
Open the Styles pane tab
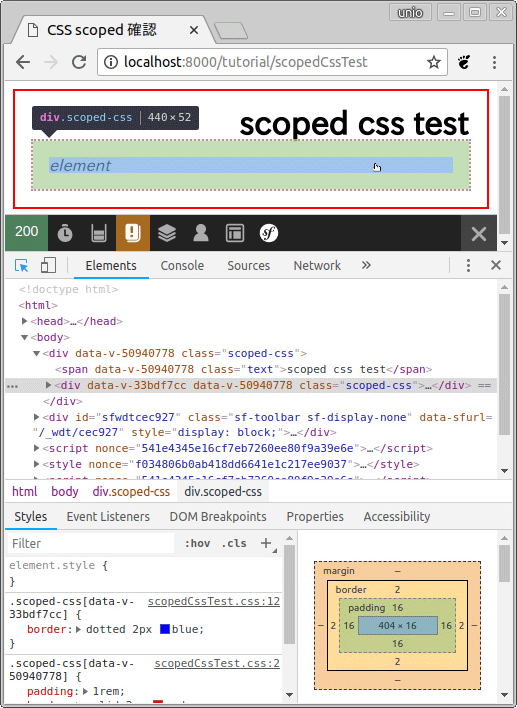tap(31, 517)
